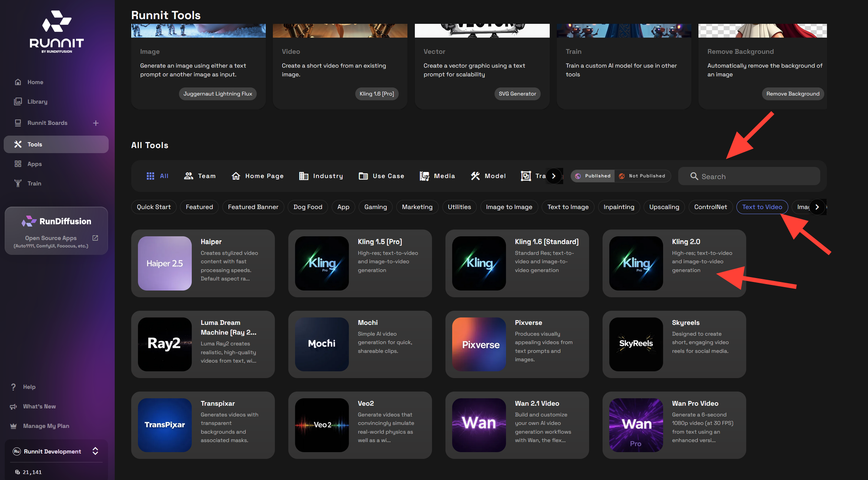Open the Home Page category dropdown
Viewport: 868px width, 480px height.
tap(257, 176)
